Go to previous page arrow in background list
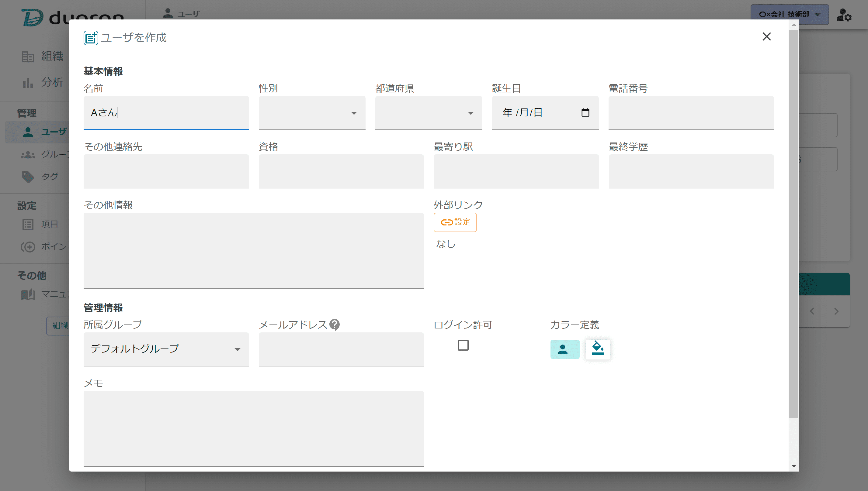 coord(812,311)
